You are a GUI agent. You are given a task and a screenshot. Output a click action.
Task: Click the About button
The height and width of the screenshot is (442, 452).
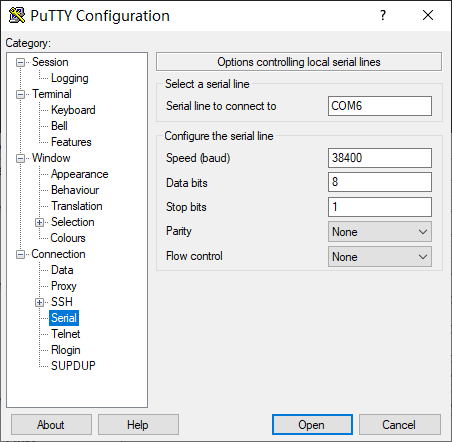(51, 425)
